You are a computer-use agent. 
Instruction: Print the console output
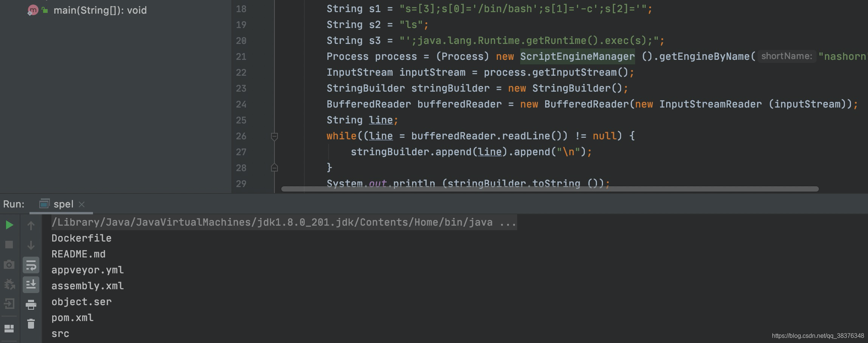[30, 304]
